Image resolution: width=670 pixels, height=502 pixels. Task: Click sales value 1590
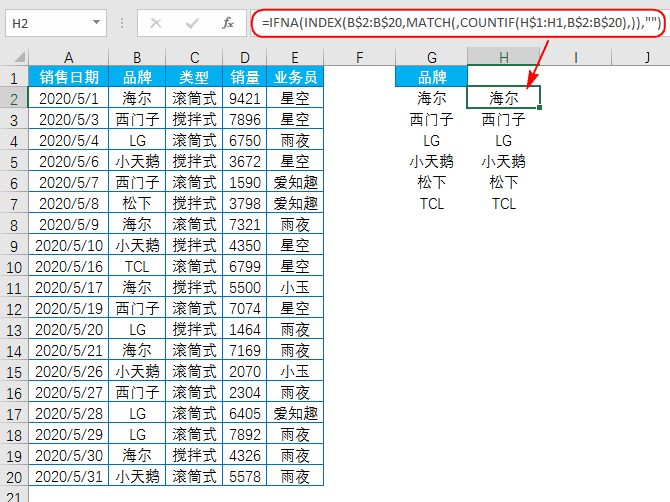coord(244,182)
